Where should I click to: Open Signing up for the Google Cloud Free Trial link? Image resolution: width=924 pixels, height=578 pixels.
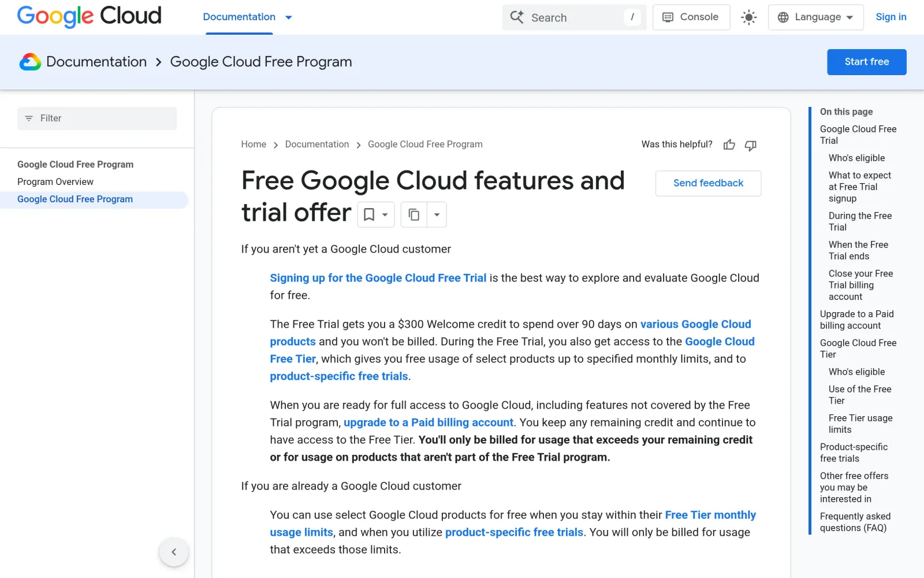click(378, 278)
